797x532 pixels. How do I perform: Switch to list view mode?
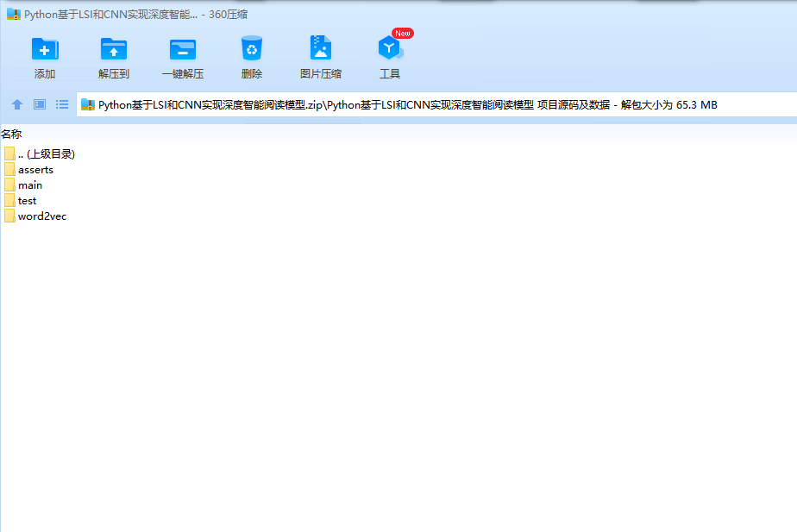pyautogui.click(x=62, y=104)
